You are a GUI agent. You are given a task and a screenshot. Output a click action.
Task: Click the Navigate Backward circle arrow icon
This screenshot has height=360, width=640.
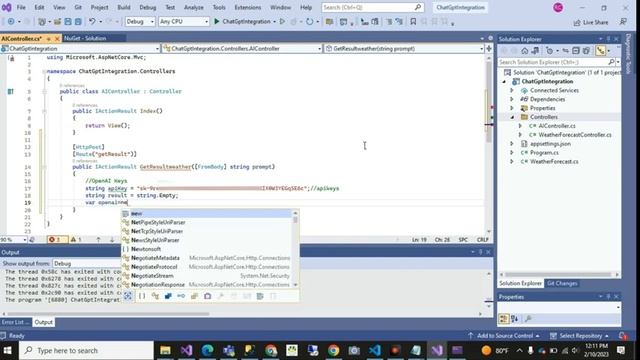tap(11, 22)
